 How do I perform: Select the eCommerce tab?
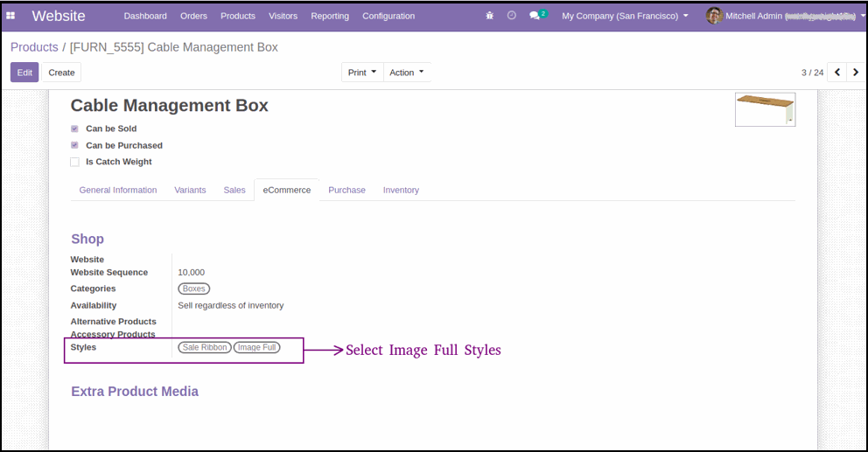pyautogui.click(x=287, y=190)
